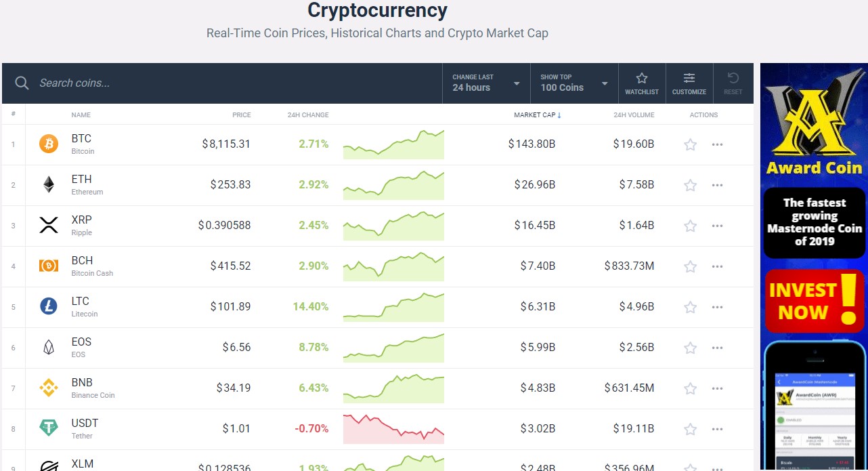Star XRP to add to watchlist
This screenshot has width=868, height=471.
click(690, 226)
